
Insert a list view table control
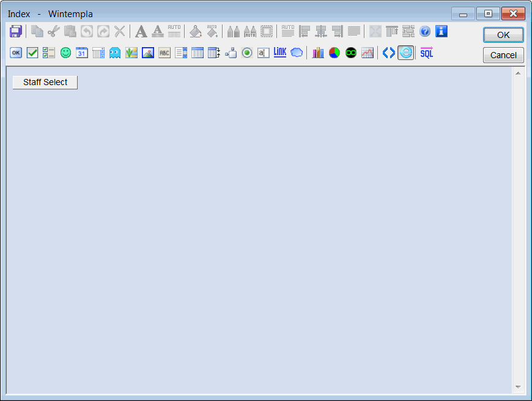(x=198, y=53)
